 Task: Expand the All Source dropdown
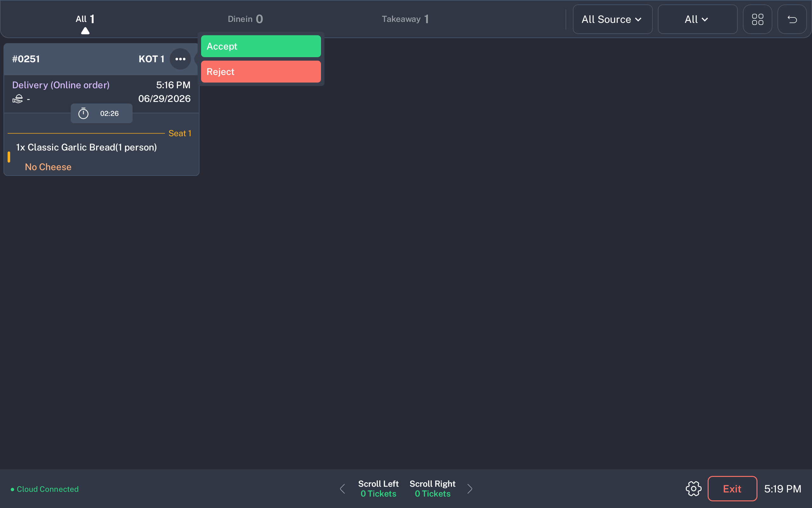click(x=612, y=19)
